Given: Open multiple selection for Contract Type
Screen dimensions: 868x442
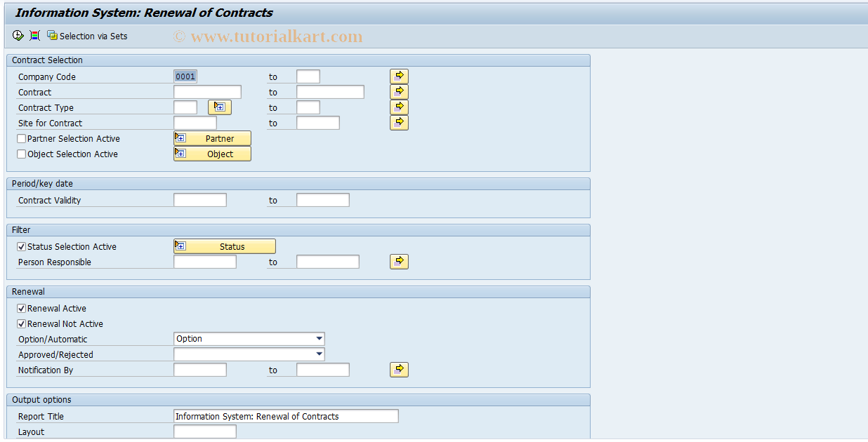Looking at the screenshot, I should pos(399,107).
